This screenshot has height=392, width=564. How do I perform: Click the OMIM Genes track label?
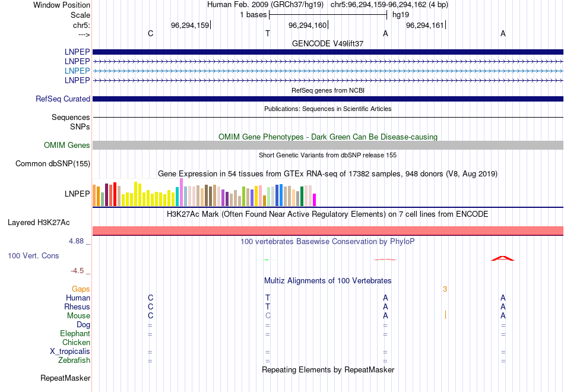click(67, 145)
